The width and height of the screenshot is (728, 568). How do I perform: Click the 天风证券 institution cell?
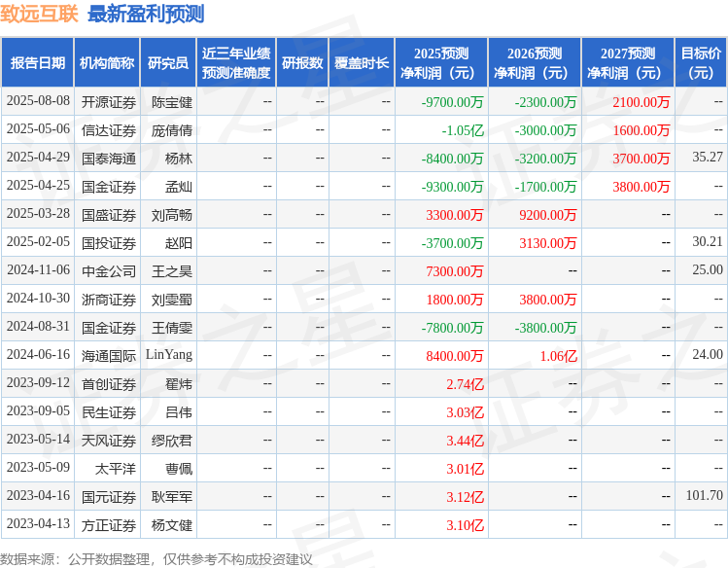click(x=109, y=441)
